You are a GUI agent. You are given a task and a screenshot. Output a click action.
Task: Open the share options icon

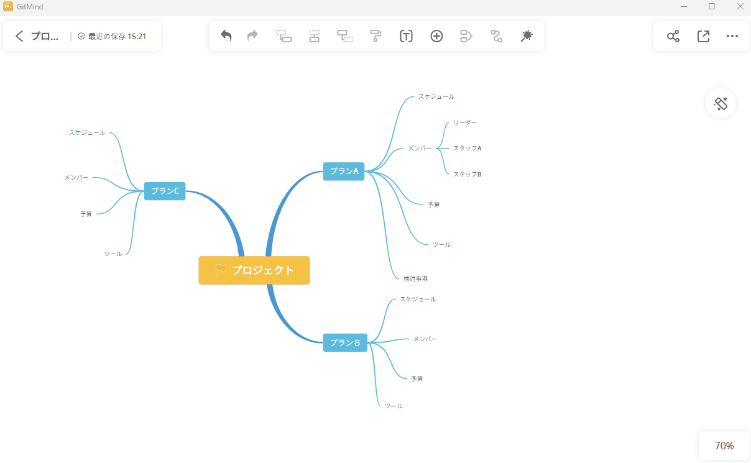673,36
